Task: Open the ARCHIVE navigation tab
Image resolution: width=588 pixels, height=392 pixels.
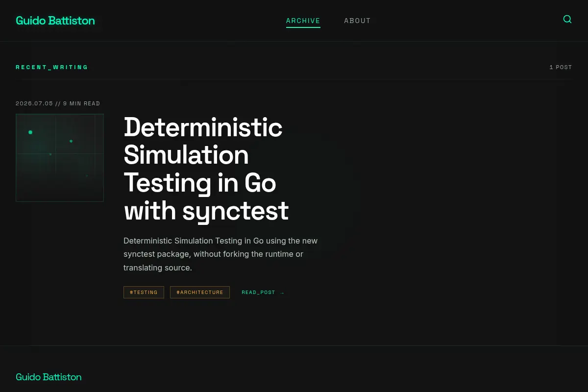Action: (x=303, y=21)
